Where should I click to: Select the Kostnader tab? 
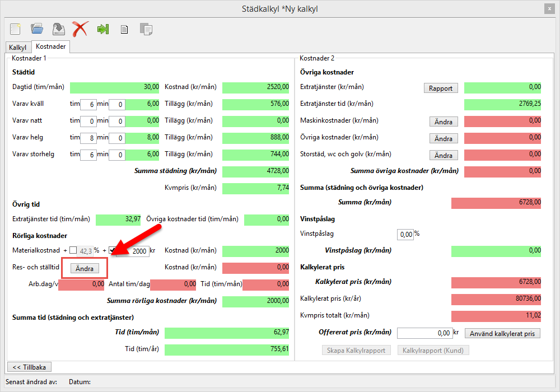pyautogui.click(x=50, y=47)
